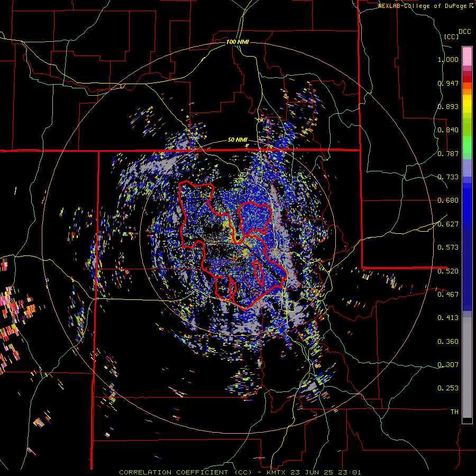Pick the dark red color bar segment

pos(467,79)
